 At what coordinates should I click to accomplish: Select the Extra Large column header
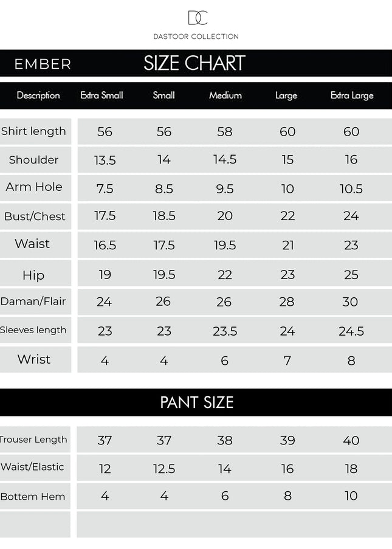click(x=352, y=95)
